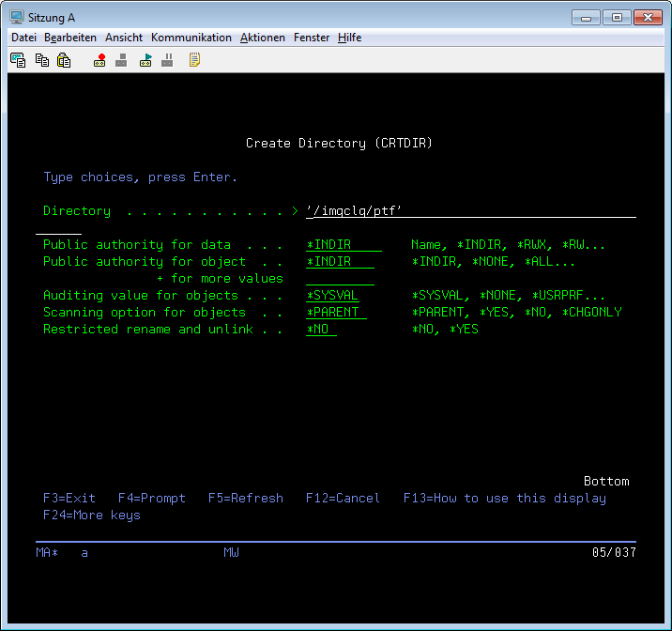Click the Public authority for data field
672x631 pixels.
pos(344,245)
